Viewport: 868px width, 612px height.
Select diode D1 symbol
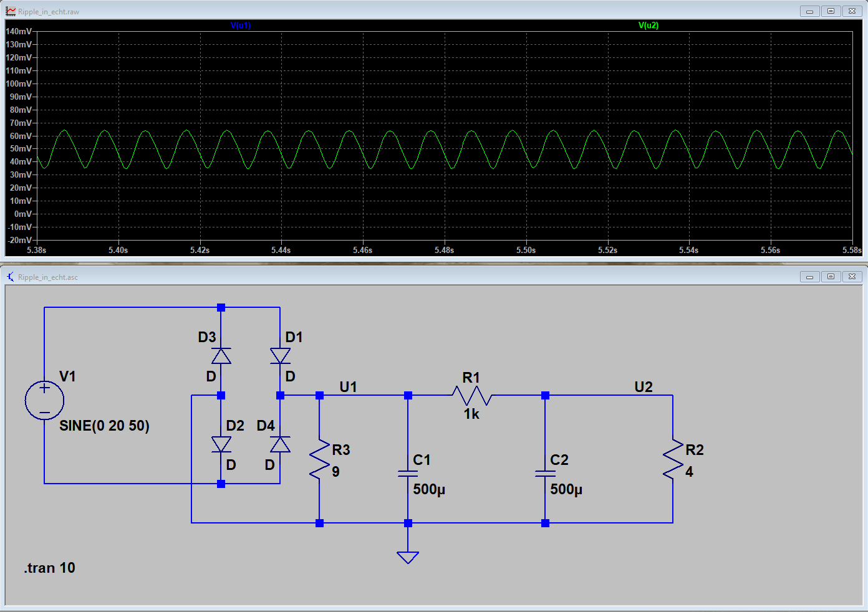click(x=280, y=356)
